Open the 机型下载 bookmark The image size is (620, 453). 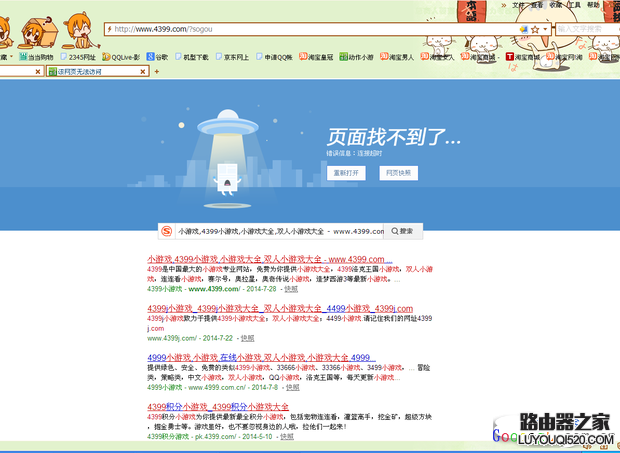[192, 57]
